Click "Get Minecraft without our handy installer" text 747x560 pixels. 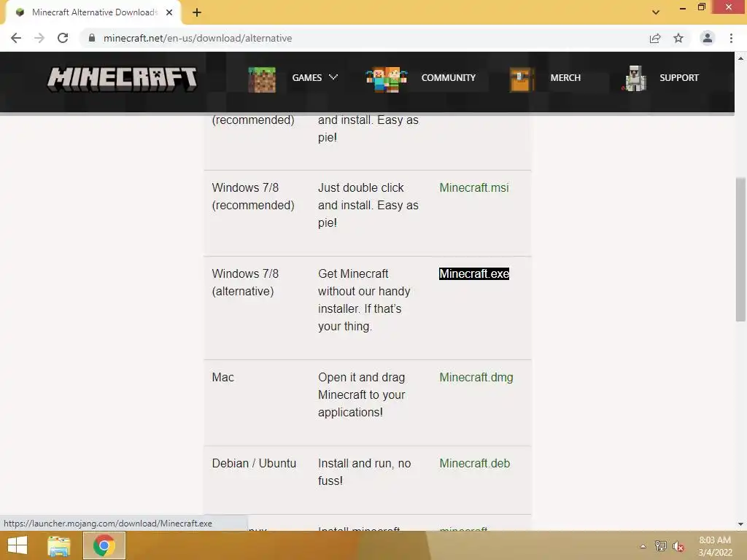364,300
